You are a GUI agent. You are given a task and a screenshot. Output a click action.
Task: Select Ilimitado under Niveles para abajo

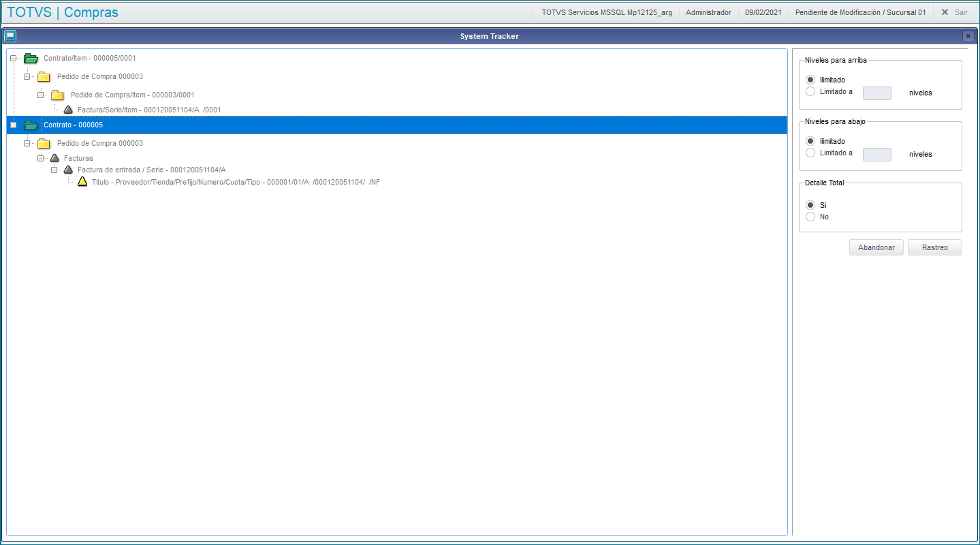tap(810, 141)
